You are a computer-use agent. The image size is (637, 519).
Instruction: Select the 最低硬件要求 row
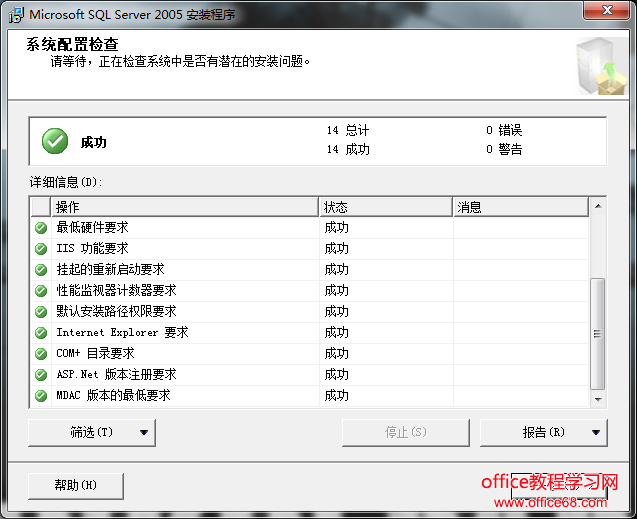(310, 228)
